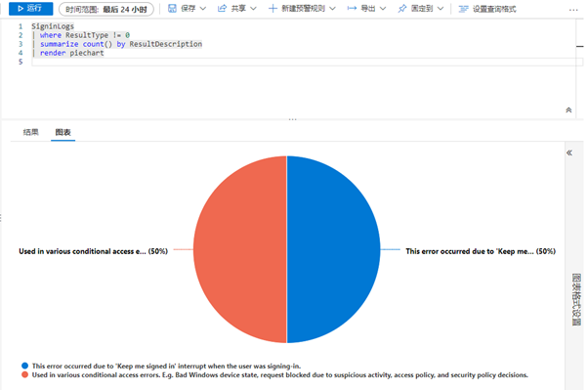Expand the 新建预警规则 dropdown chevron
The image size is (588, 390).
tap(332, 8)
